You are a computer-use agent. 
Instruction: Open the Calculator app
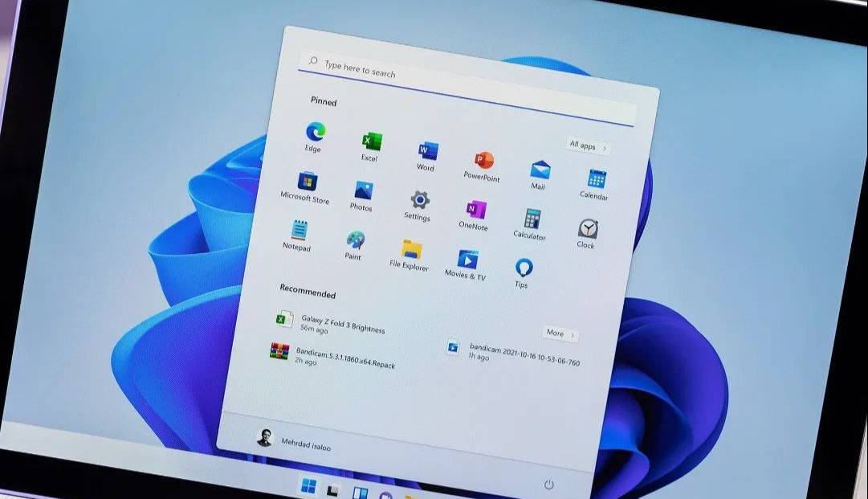532,220
